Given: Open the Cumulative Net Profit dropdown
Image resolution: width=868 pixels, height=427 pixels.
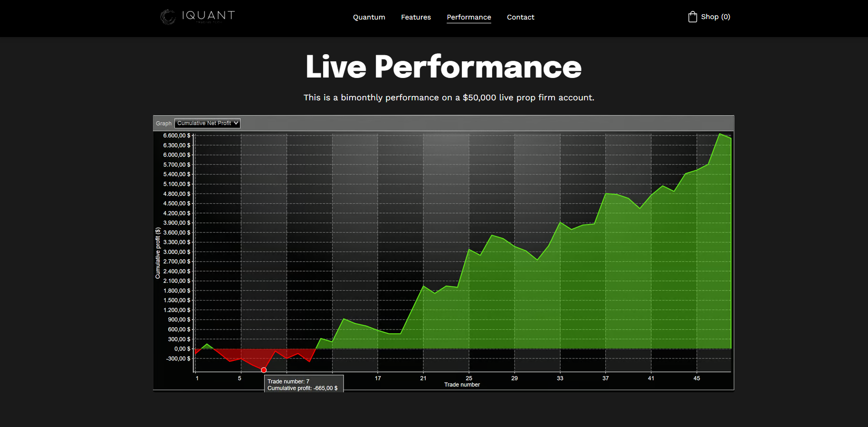Looking at the screenshot, I should pos(207,123).
